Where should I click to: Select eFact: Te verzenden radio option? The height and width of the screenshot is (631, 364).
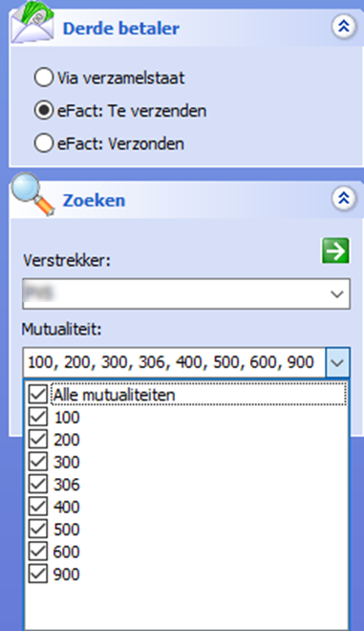(x=43, y=110)
